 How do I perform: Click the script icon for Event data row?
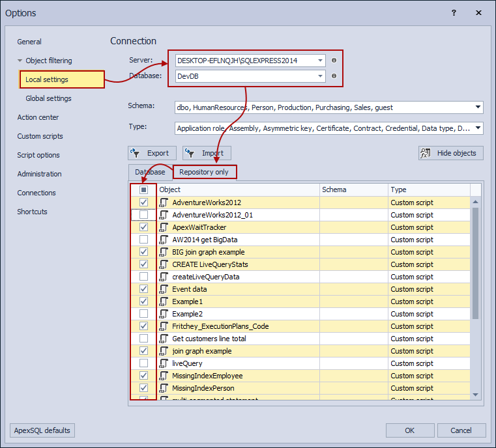click(x=164, y=289)
